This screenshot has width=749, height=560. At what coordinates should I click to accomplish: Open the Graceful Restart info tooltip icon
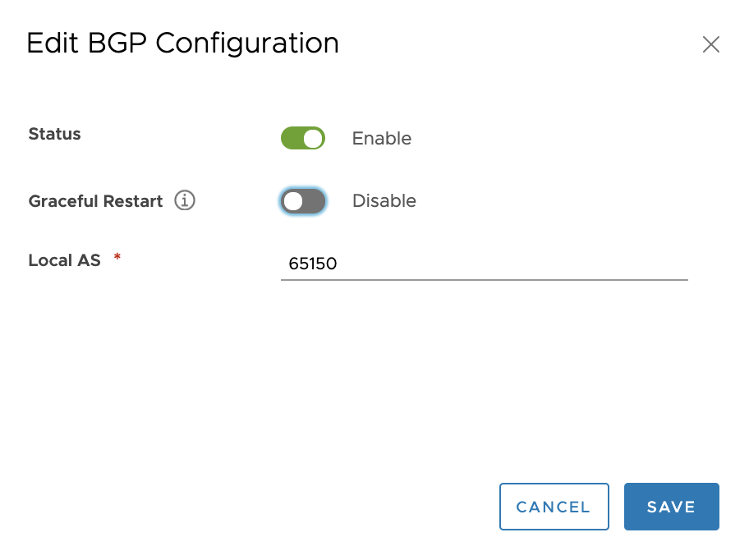(x=185, y=200)
